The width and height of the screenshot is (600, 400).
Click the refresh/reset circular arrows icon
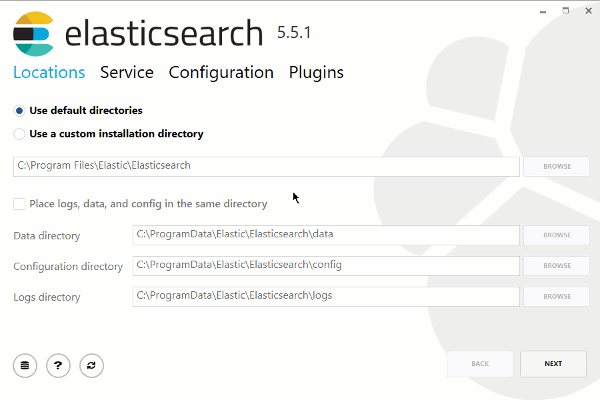point(91,365)
